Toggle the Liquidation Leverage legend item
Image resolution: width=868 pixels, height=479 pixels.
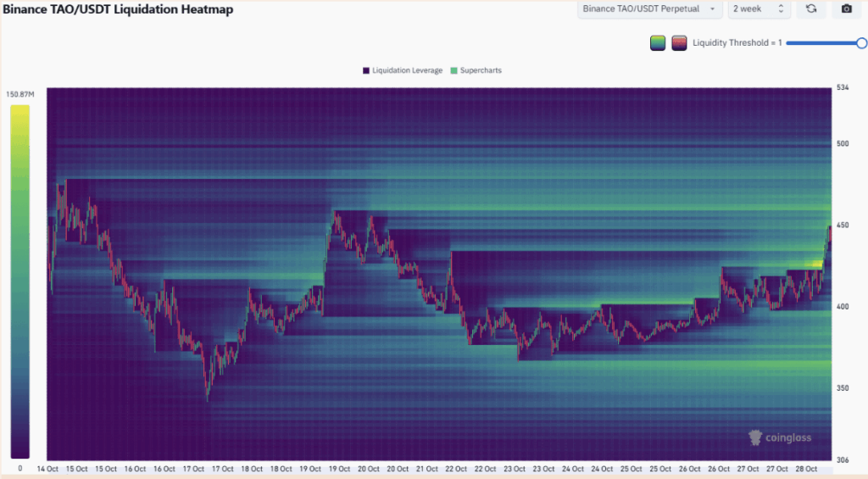click(x=403, y=70)
